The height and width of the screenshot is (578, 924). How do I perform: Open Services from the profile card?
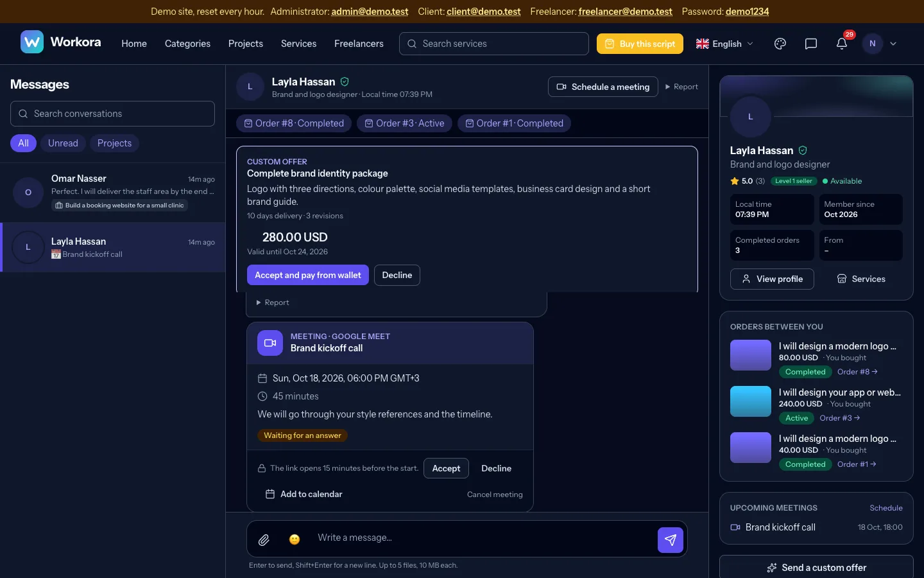[x=861, y=279]
